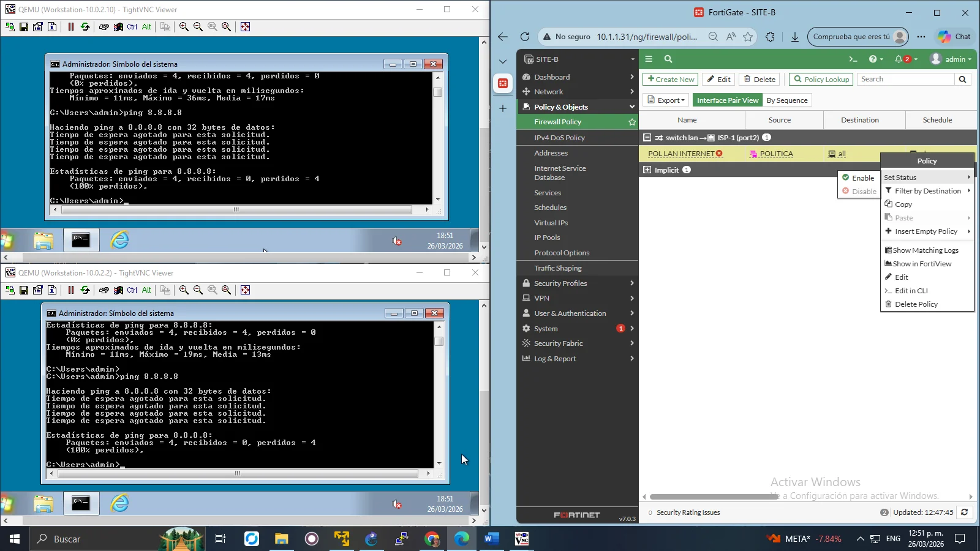Click the browser reload icon
The image size is (980, 551).
(525, 37)
